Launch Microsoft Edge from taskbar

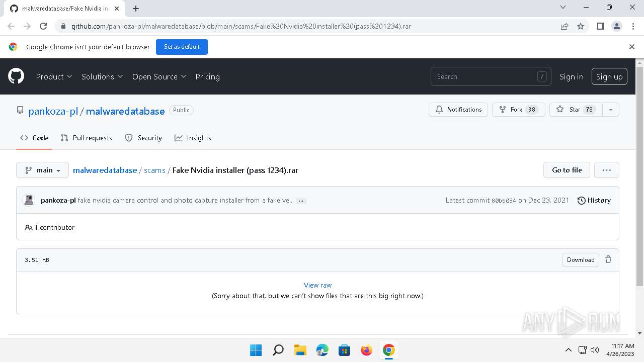coord(322,350)
